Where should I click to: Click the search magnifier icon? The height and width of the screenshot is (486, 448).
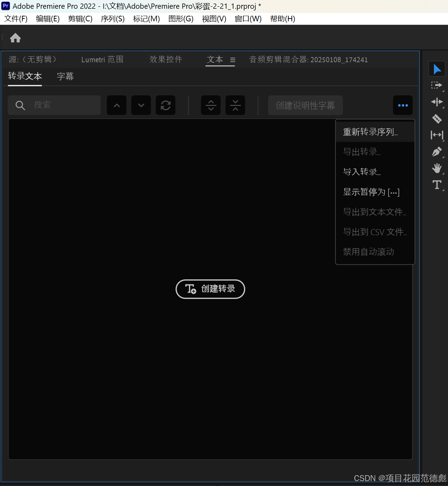[20, 105]
